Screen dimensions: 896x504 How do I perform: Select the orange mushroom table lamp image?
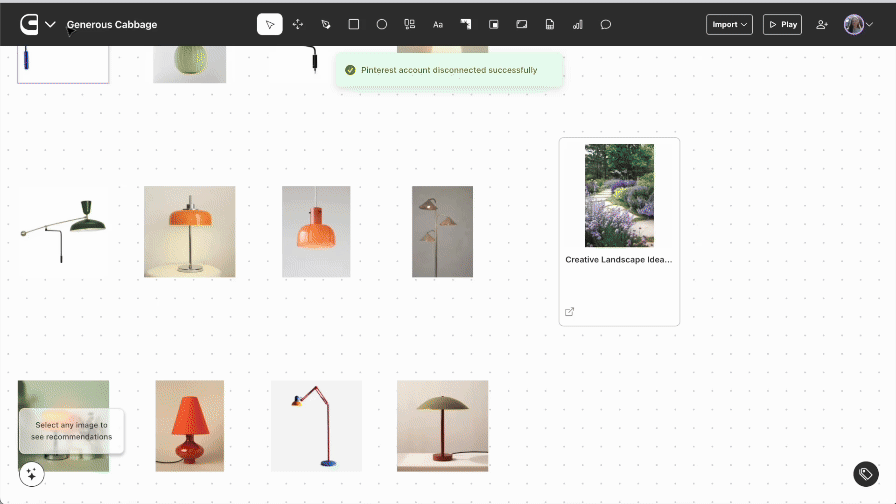(x=189, y=231)
